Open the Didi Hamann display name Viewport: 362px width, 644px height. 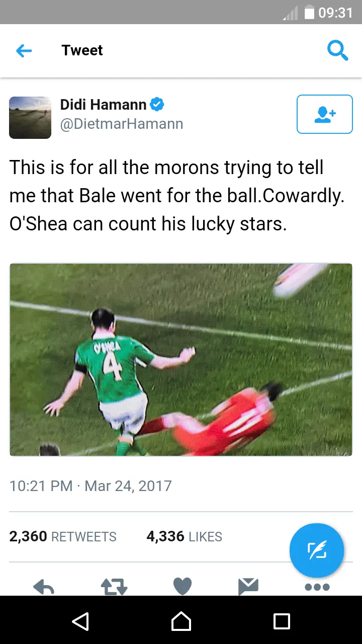tap(103, 105)
